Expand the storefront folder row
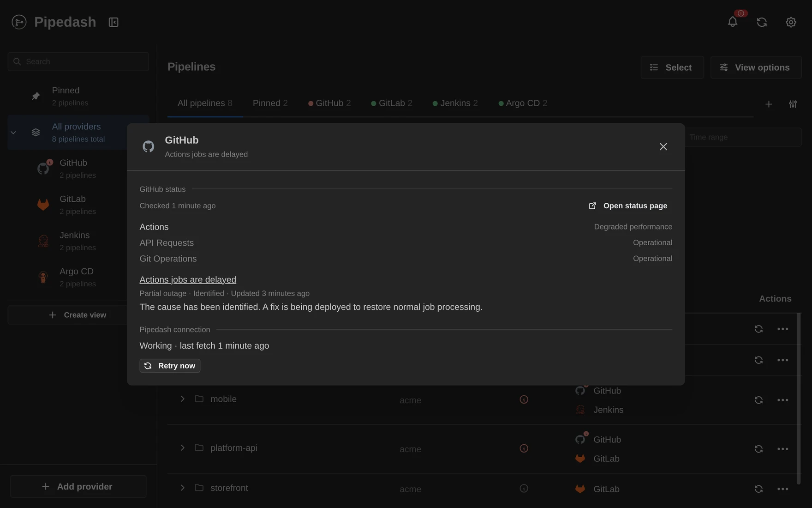Image resolution: width=812 pixels, height=508 pixels. coord(182,487)
